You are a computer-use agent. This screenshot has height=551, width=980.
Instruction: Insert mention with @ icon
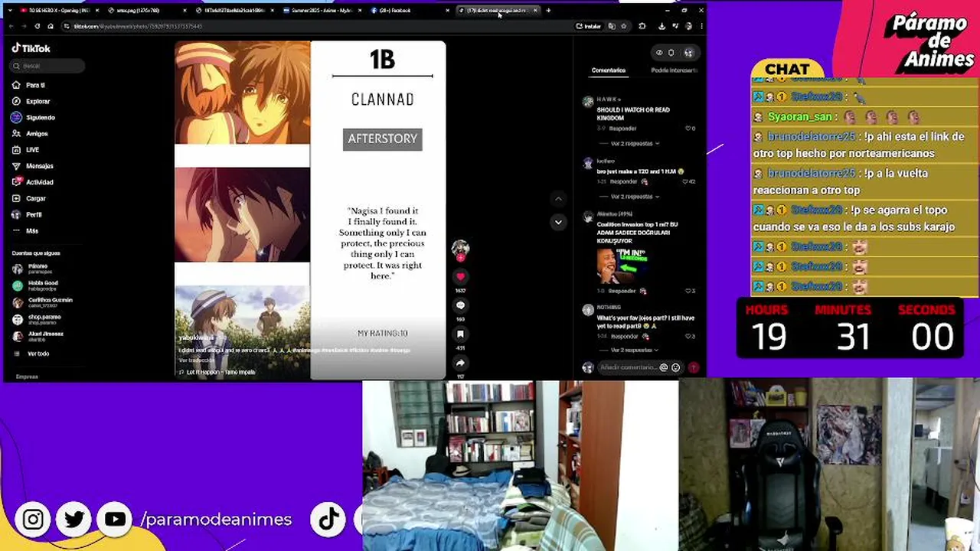click(x=664, y=367)
